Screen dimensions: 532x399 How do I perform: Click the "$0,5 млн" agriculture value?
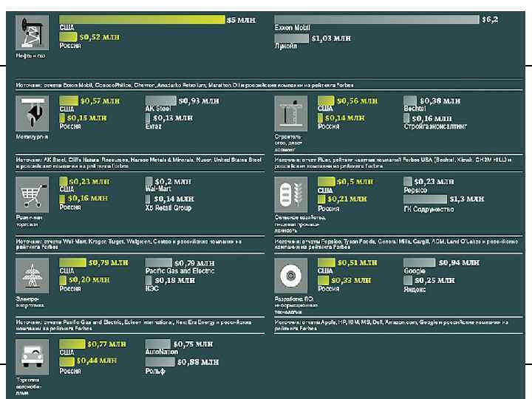pyautogui.click(x=355, y=182)
